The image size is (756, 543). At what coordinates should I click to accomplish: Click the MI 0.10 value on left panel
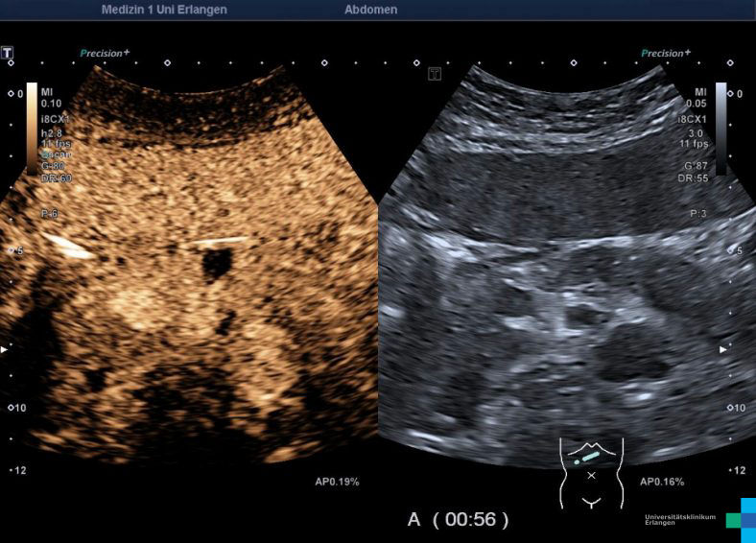click(50, 97)
